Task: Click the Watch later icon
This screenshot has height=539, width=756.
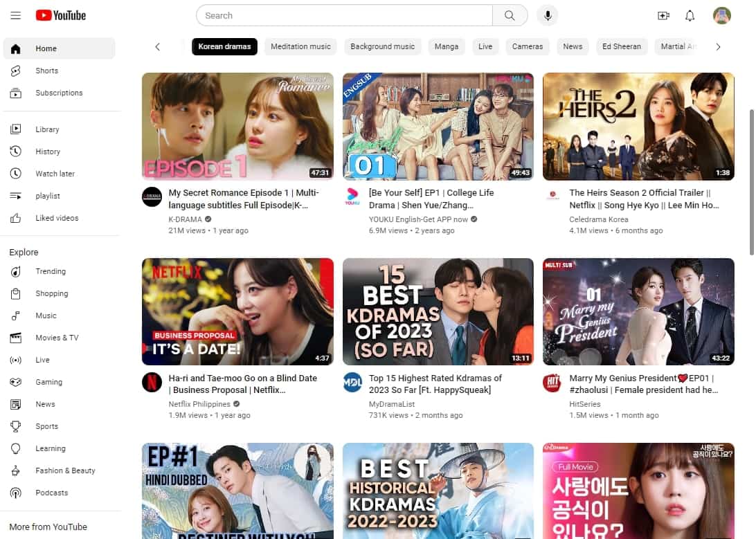Action: pos(15,174)
